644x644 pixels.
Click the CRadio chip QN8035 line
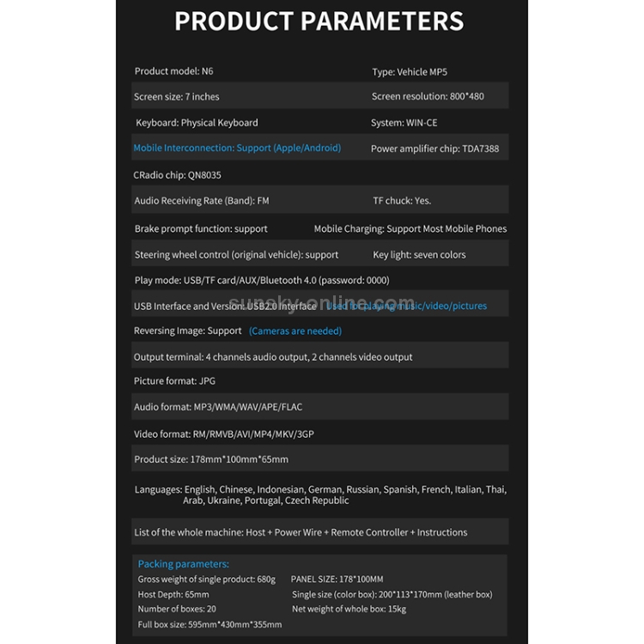(178, 174)
